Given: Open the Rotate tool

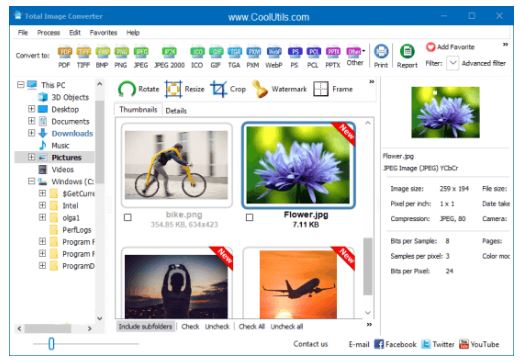Looking at the screenshot, I should coord(138,89).
